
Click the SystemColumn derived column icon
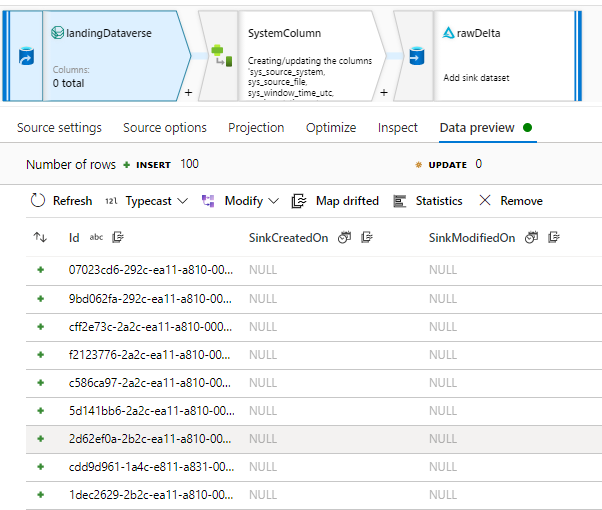(219, 57)
